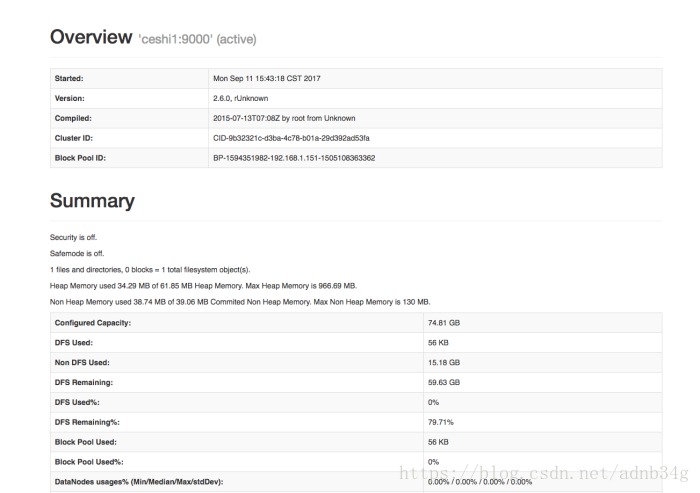This screenshot has height=493, width=700.
Task: Select the Block Pool Used 56 KB value
Action: point(438,442)
